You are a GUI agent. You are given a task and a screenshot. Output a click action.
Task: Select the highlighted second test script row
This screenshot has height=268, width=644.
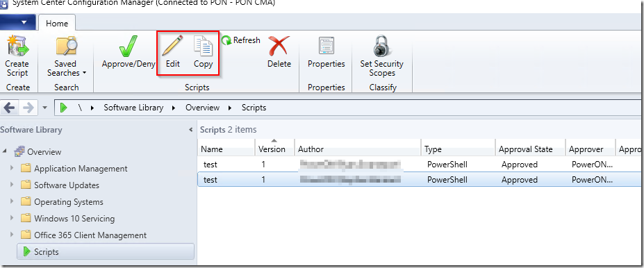tap(420, 180)
